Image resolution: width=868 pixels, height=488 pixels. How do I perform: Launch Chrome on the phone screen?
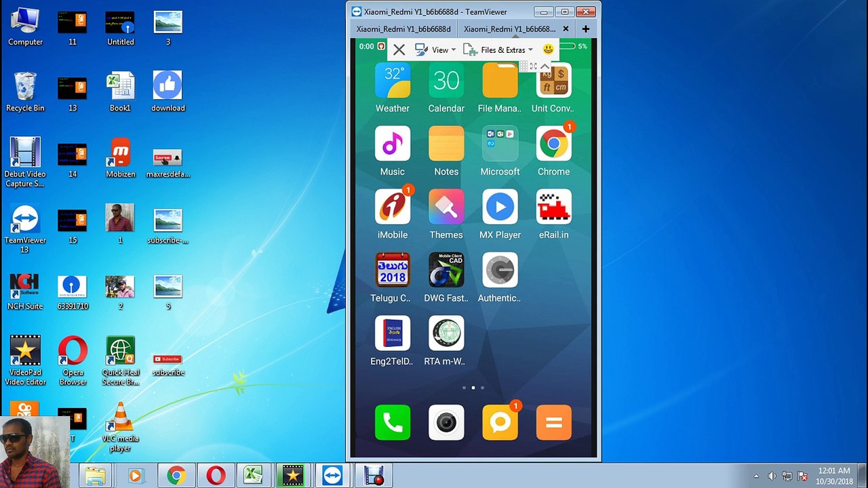pos(553,144)
